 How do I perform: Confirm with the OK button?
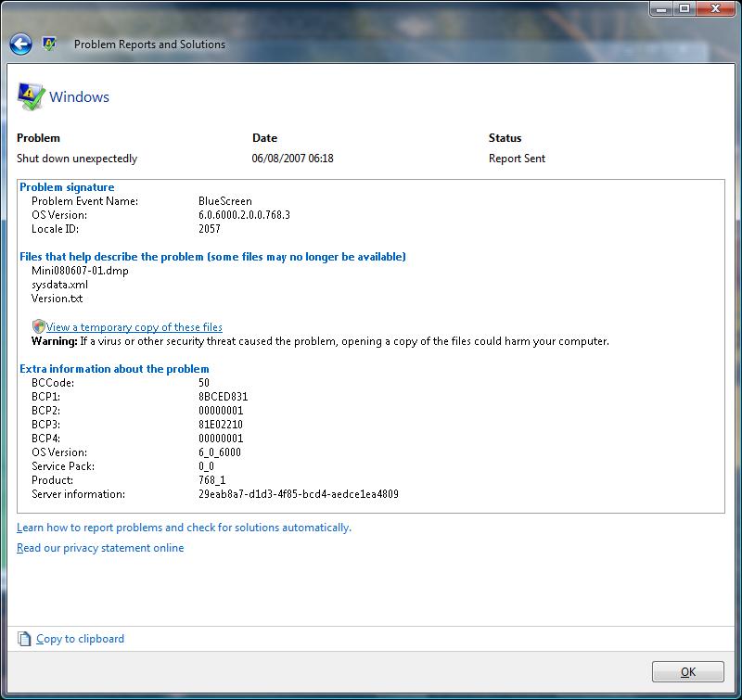coord(688,671)
